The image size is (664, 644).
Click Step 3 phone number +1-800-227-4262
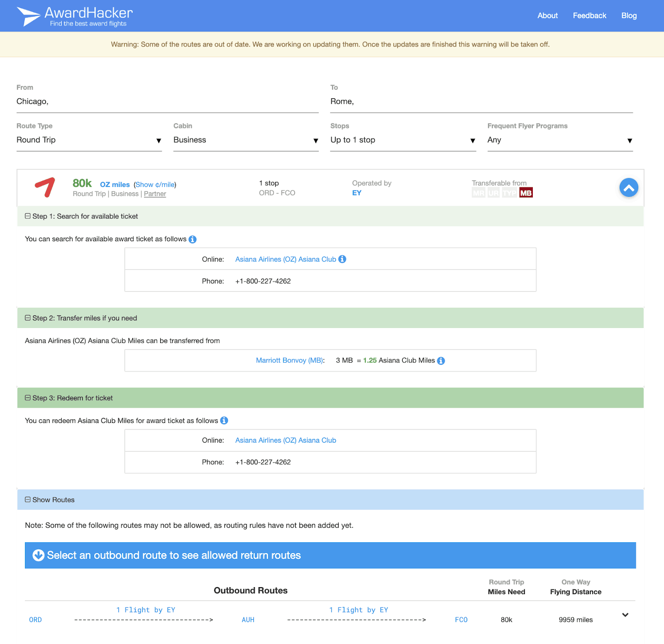tap(263, 463)
